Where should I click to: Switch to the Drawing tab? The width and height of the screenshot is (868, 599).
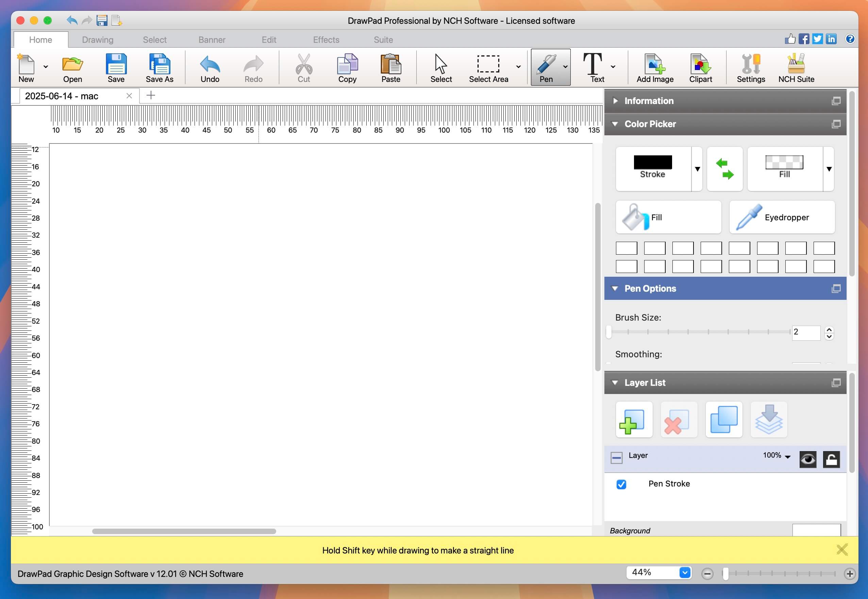click(x=98, y=40)
